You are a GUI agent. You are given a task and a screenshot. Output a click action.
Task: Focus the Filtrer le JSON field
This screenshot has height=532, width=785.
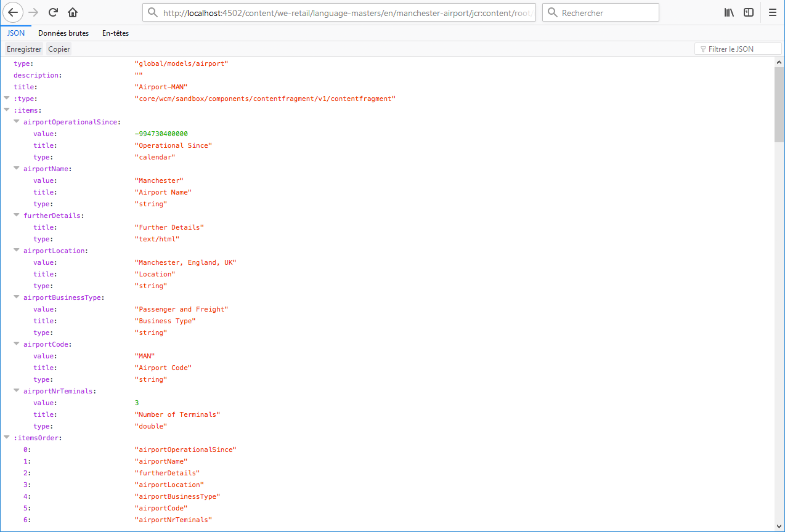(x=738, y=49)
